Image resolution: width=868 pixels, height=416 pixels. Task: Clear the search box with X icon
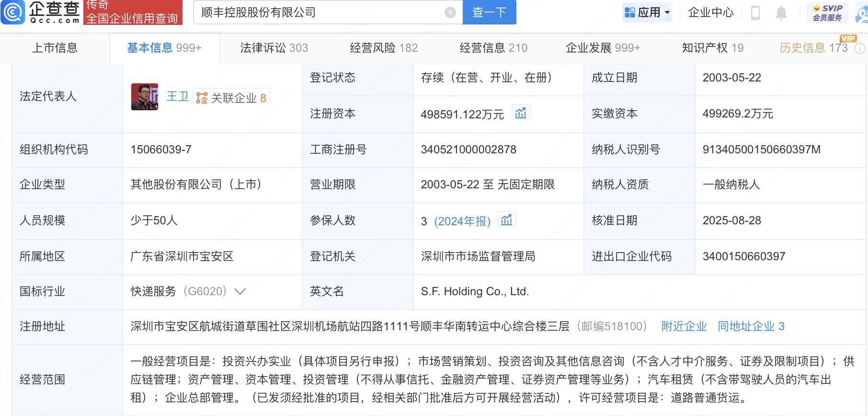pyautogui.click(x=450, y=12)
